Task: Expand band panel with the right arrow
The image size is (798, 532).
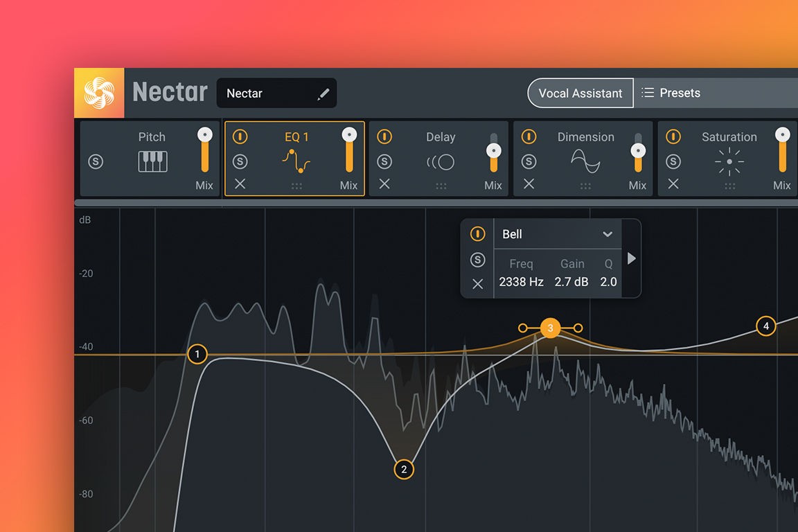Action: [x=632, y=258]
